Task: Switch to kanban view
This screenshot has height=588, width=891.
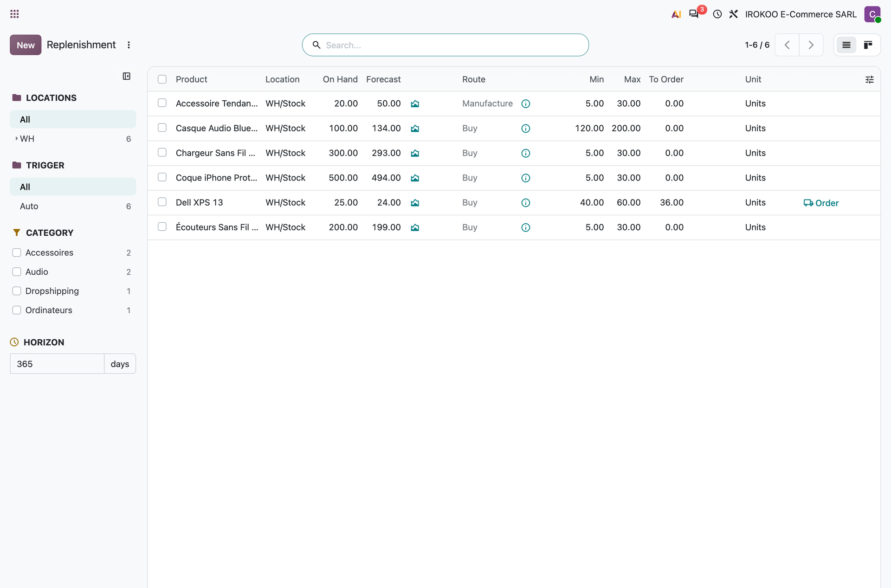Action: (868, 45)
